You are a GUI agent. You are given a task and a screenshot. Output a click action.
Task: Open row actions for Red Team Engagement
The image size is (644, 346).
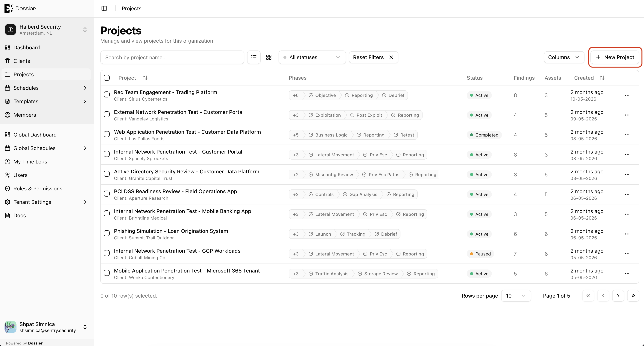627,95
